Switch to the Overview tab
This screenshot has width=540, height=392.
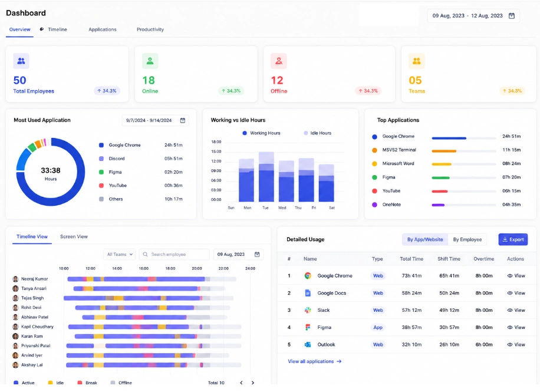pyautogui.click(x=19, y=29)
